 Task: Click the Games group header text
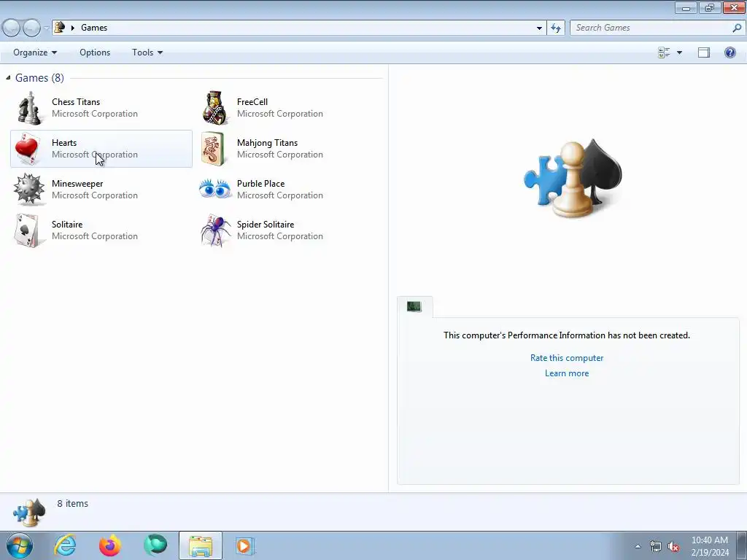[39, 77]
